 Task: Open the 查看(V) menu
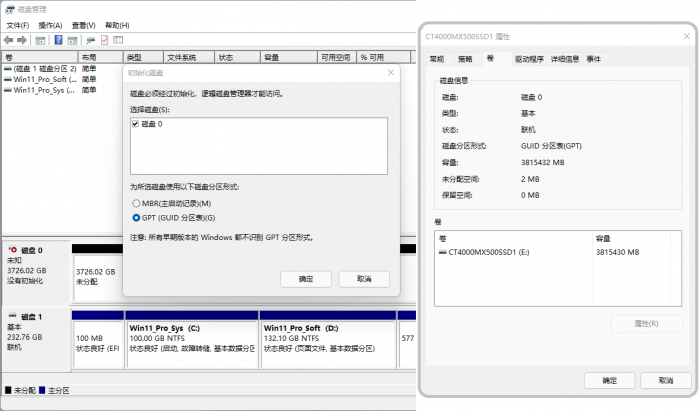point(83,25)
